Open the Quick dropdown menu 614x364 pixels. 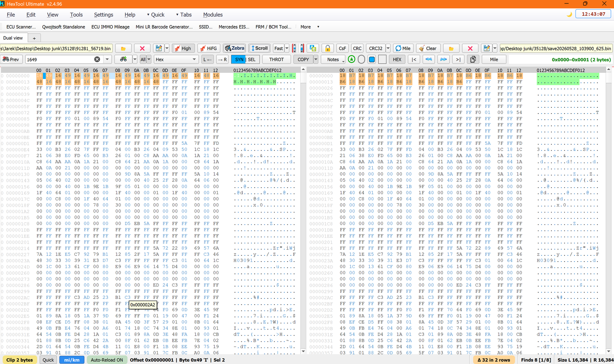pos(155,15)
